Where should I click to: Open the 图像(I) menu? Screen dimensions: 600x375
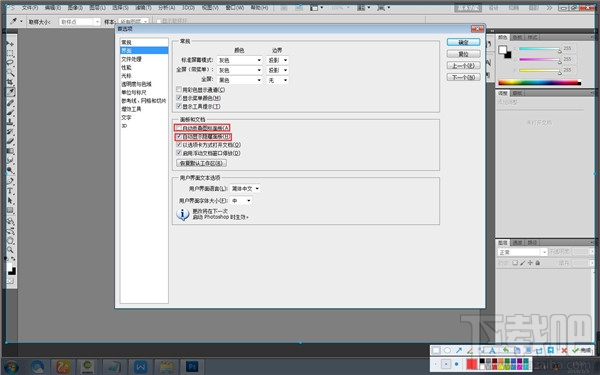pyautogui.click(x=75, y=7)
